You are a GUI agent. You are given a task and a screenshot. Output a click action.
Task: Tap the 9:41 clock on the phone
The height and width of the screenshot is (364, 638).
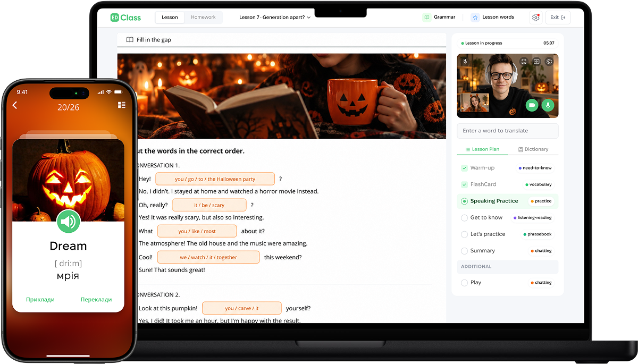(22, 92)
